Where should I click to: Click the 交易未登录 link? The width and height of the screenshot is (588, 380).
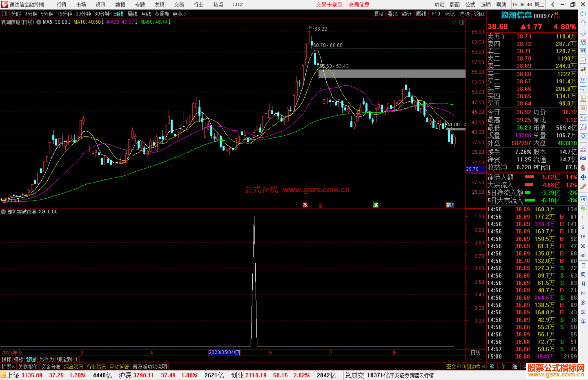(329, 5)
